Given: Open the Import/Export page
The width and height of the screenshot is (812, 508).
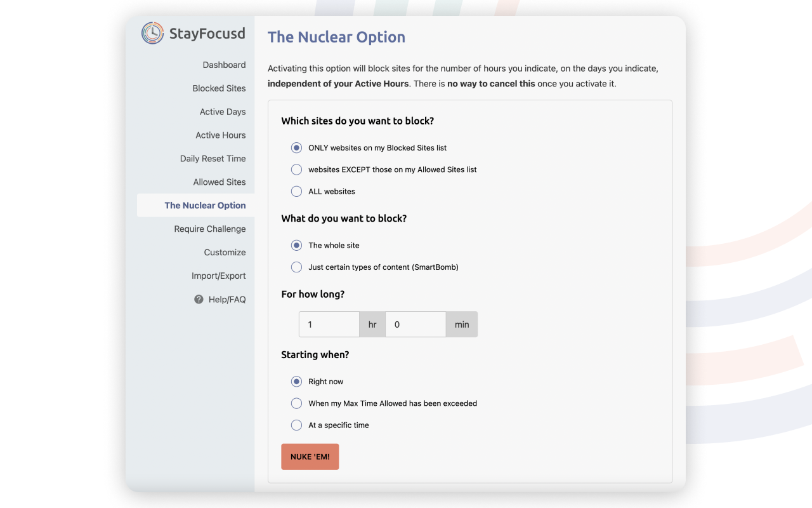Looking at the screenshot, I should (x=219, y=276).
